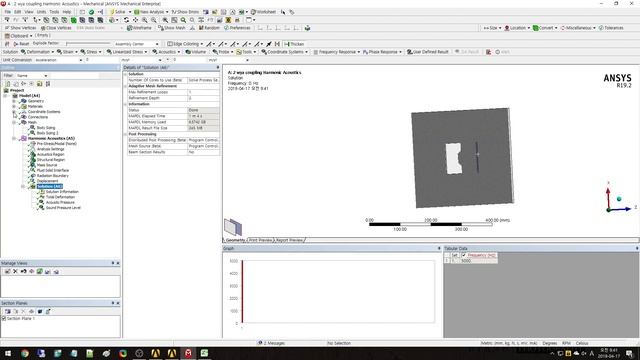The width and height of the screenshot is (640, 360).
Task: Click the Tolerances icon
Action: coord(601,28)
